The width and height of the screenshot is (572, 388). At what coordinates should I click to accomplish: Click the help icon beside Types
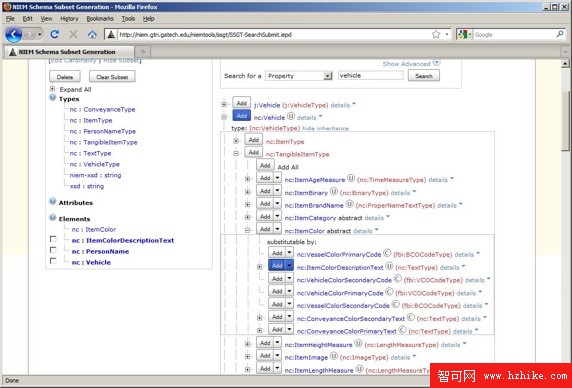click(53, 98)
